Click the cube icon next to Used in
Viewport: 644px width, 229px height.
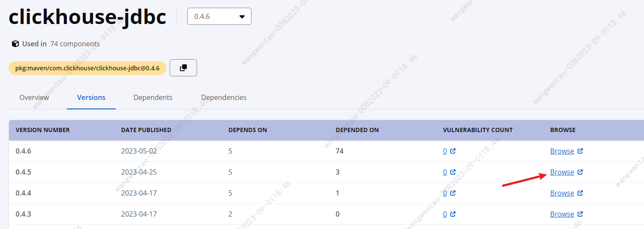pos(15,44)
